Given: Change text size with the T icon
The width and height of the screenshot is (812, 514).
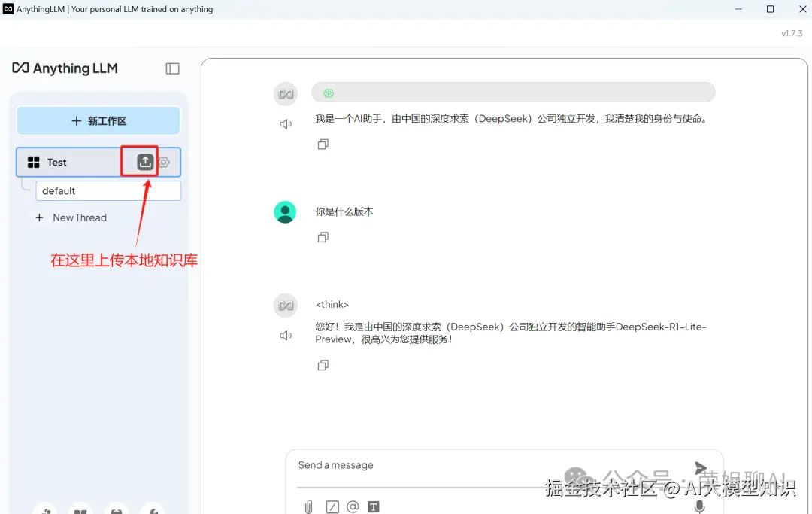Looking at the screenshot, I should click(374, 506).
